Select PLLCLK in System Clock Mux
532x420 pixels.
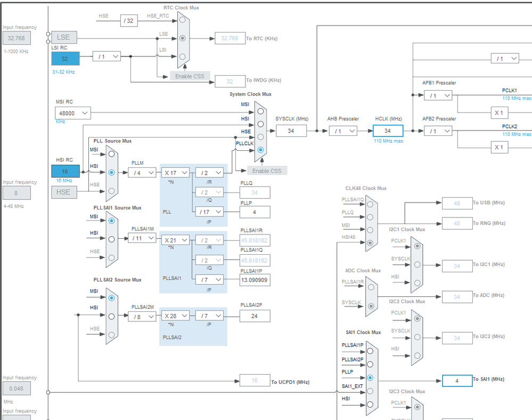260,150
